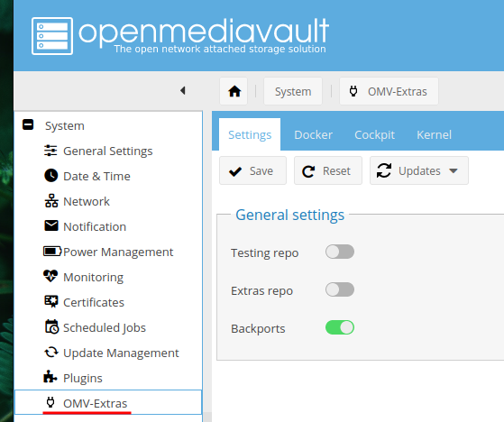
Task: Click the Reset button
Action: point(328,170)
